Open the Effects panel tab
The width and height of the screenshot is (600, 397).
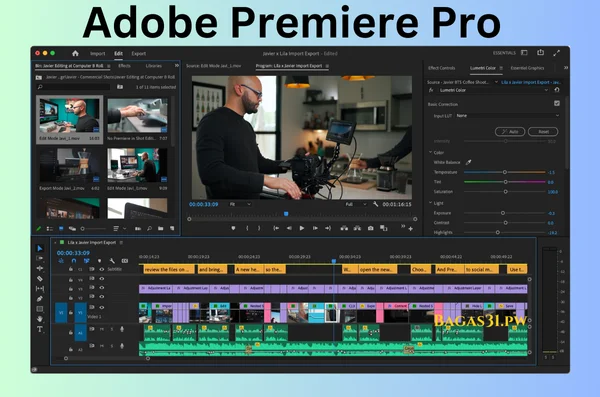tap(124, 66)
